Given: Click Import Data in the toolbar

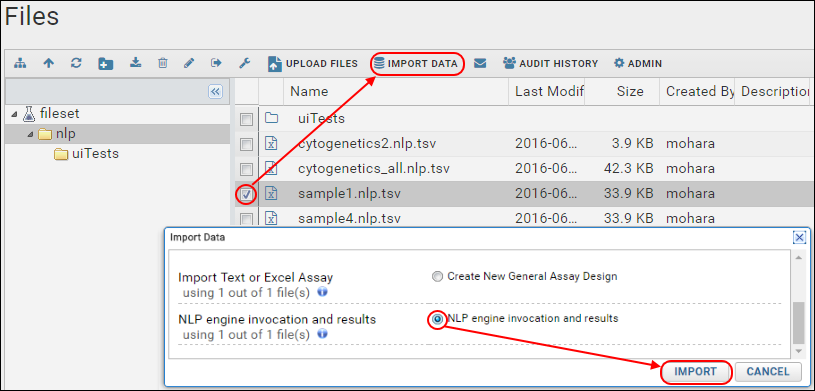Looking at the screenshot, I should pos(416,63).
